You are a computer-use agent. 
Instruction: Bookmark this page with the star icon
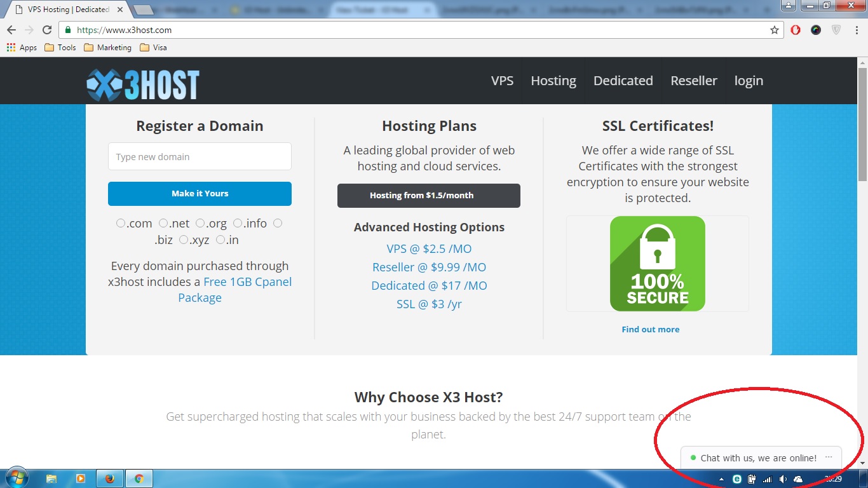[775, 30]
